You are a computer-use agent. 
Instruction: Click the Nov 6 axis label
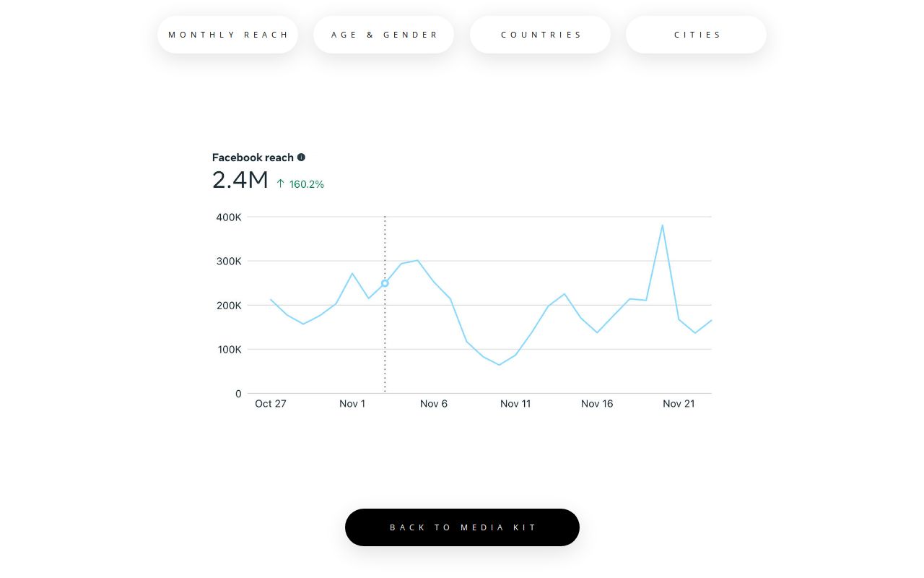433,403
